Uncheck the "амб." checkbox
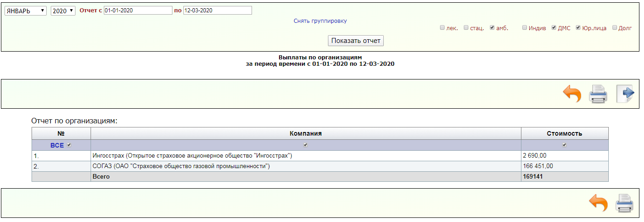This screenshot has height=222, width=644. coord(492,28)
